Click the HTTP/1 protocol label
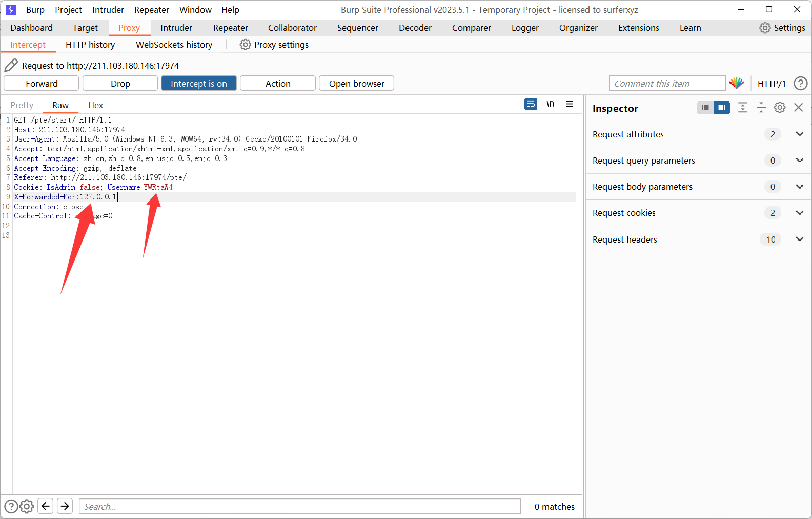The image size is (812, 519). point(772,84)
